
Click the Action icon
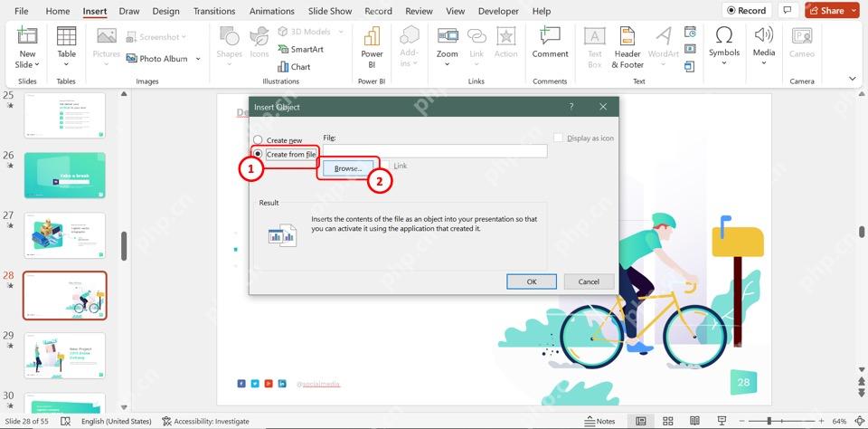click(506, 36)
